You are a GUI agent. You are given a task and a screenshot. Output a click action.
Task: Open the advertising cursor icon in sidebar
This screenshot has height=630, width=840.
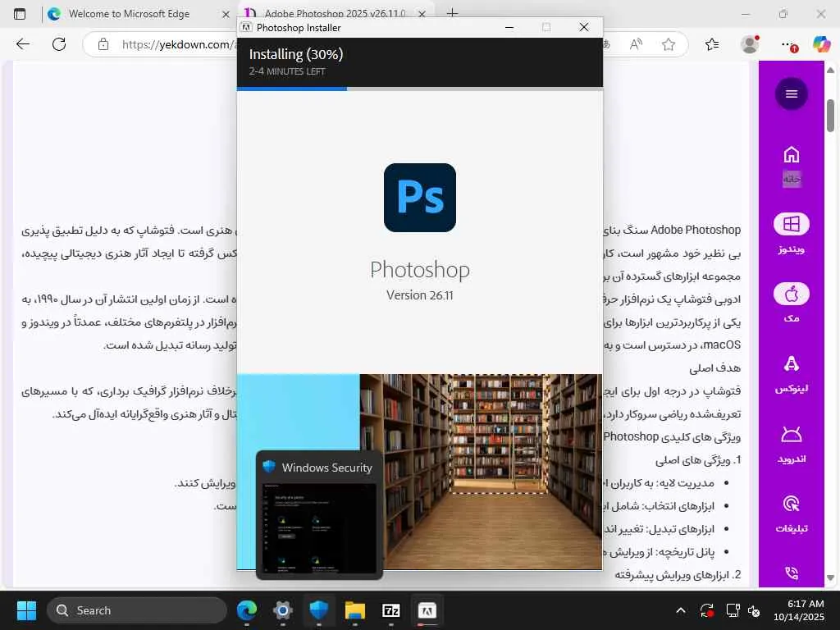(792, 504)
